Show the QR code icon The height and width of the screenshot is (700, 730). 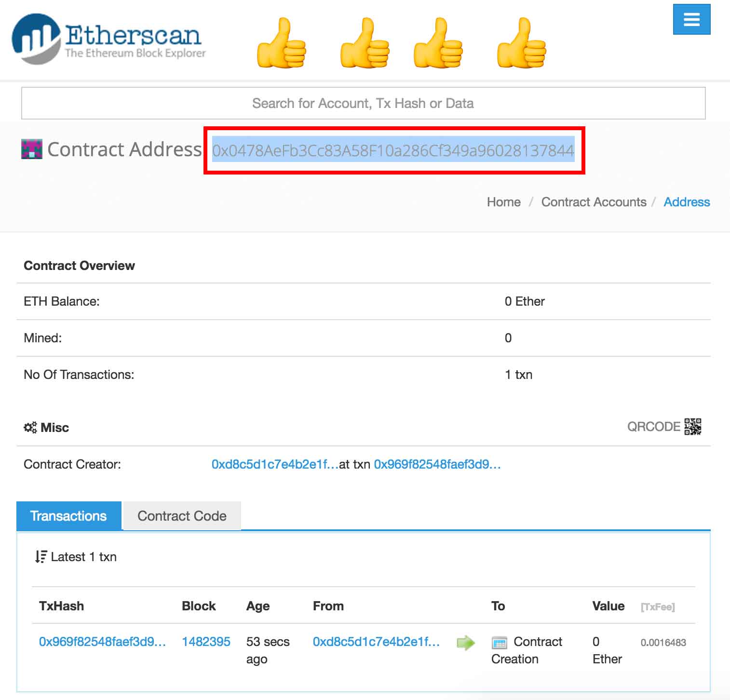pyautogui.click(x=693, y=427)
